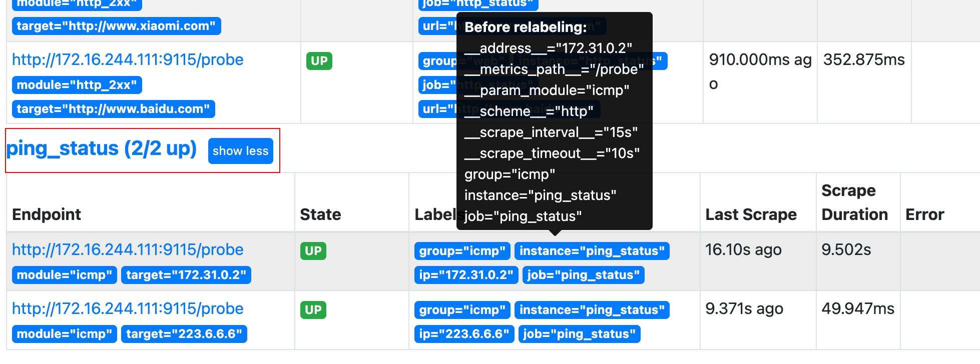Click the State column header
Screen dimensions: 980x364
point(320,214)
